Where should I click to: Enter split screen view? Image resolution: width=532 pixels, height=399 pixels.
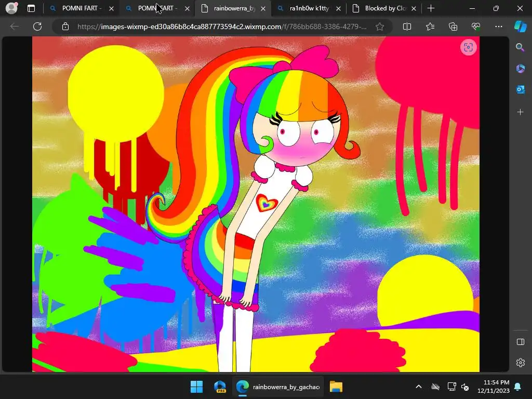point(407,26)
